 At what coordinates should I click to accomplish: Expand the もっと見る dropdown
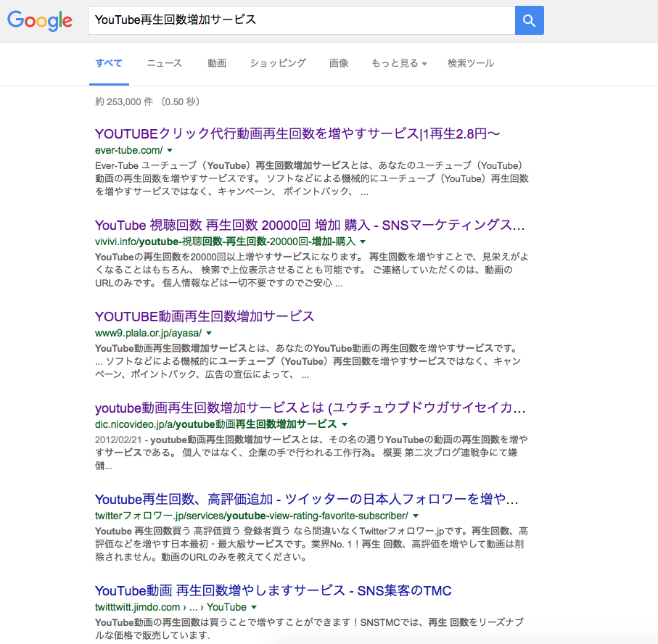point(399,63)
